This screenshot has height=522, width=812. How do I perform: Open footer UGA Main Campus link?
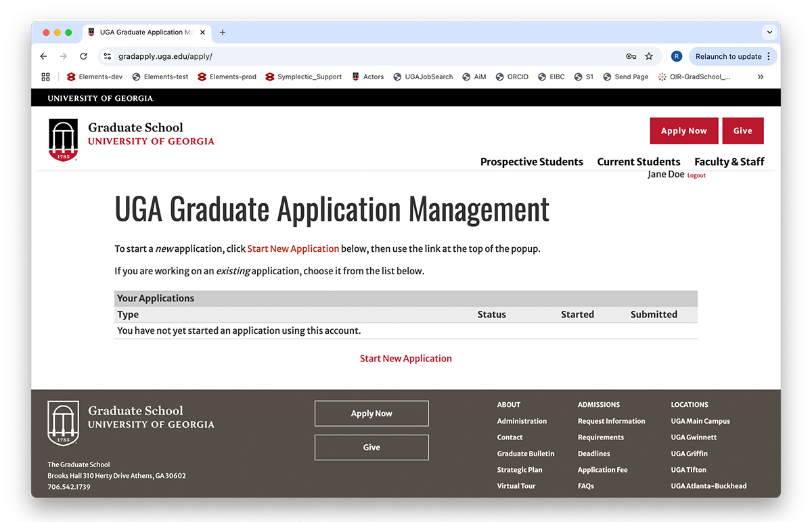coord(700,421)
